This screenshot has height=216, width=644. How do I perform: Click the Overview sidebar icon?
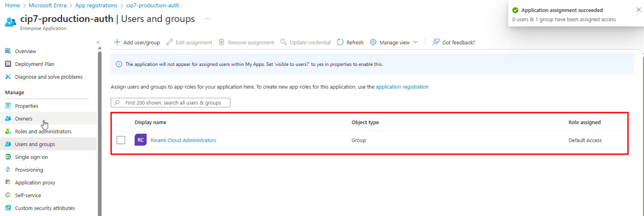[x=8, y=51]
